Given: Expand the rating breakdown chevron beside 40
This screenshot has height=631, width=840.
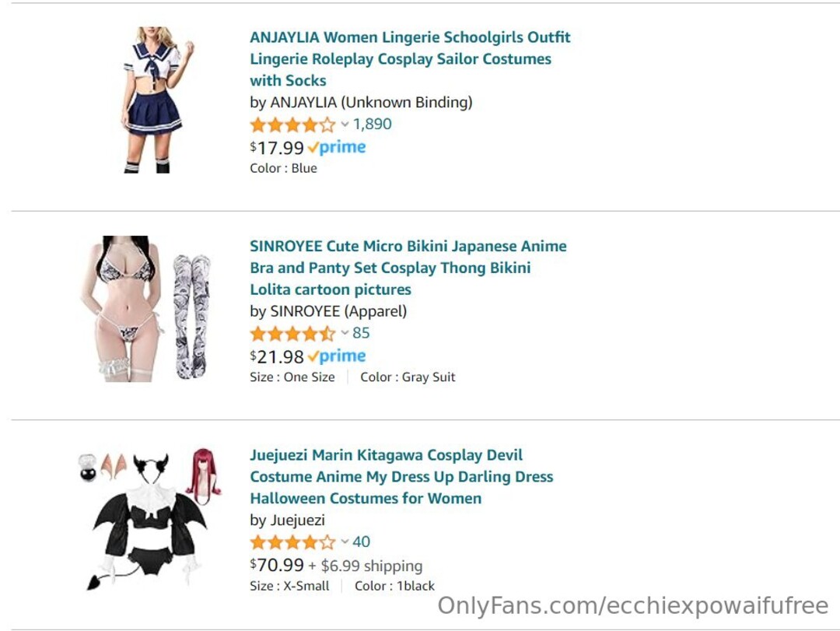Looking at the screenshot, I should pos(345,542).
